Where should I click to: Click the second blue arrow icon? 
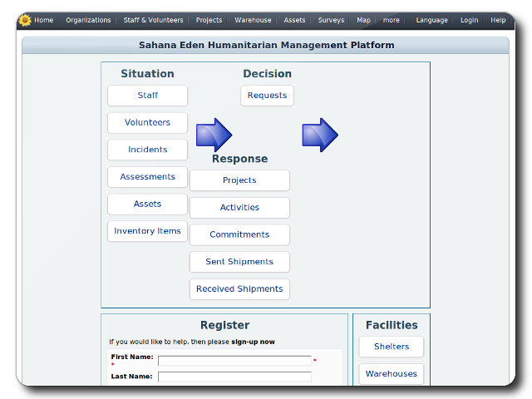click(319, 135)
